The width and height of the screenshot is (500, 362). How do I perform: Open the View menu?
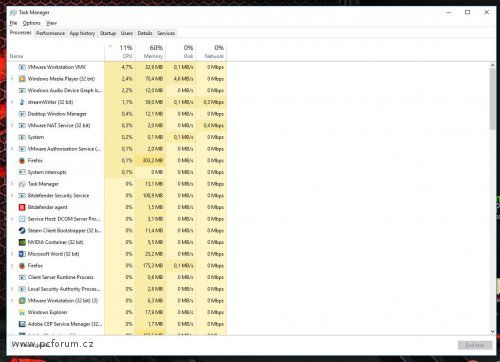coord(51,23)
